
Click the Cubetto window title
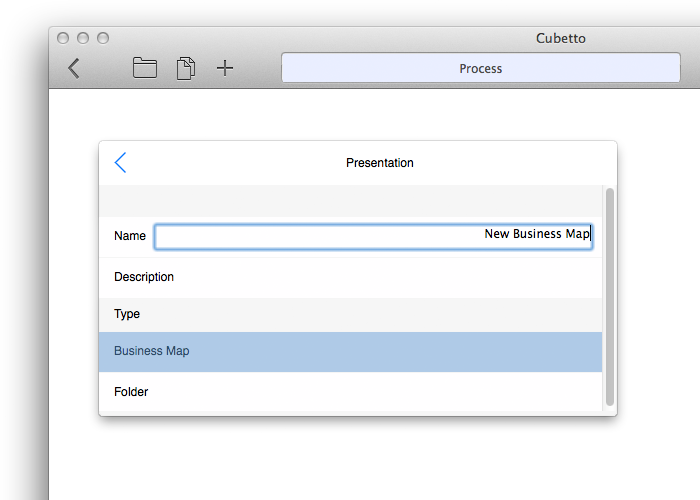coord(561,38)
